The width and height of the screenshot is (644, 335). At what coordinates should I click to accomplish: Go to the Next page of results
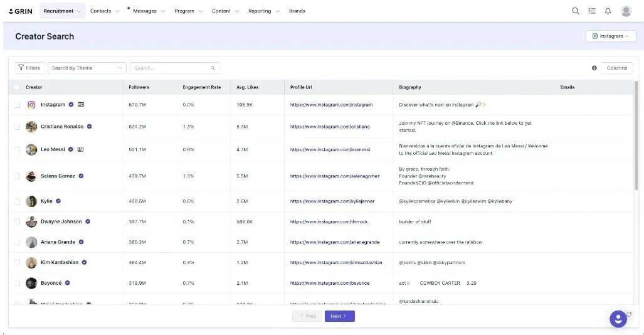click(340, 316)
